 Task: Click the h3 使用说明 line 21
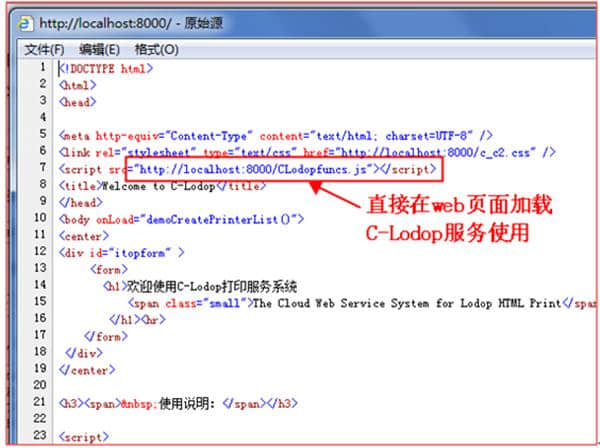(178, 404)
